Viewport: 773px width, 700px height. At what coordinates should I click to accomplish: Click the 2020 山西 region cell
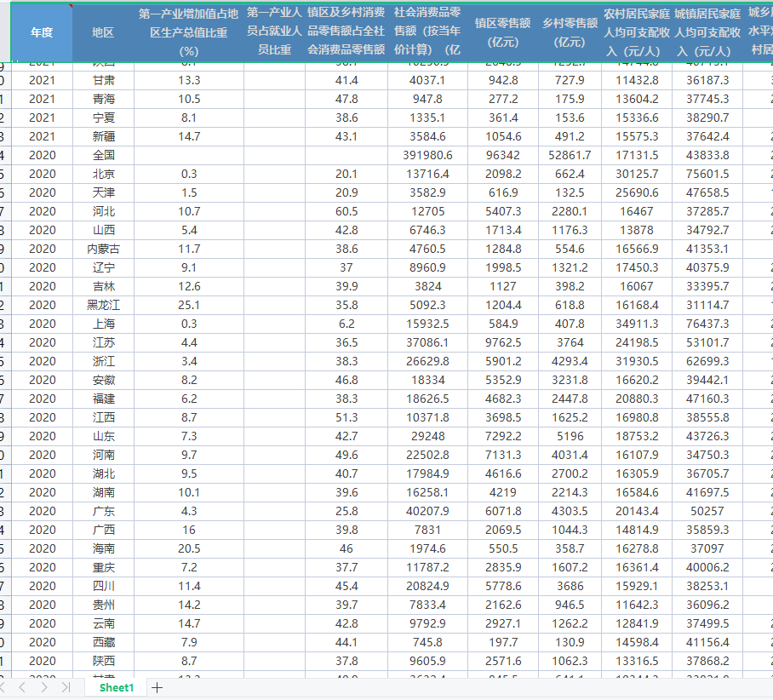pos(103,231)
